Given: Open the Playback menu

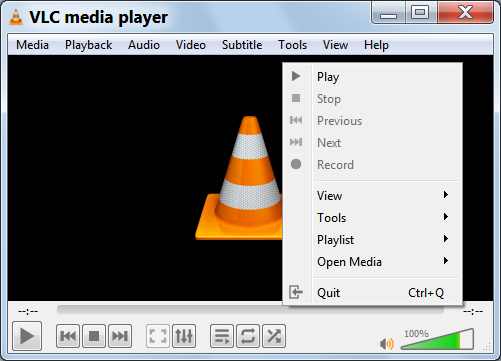Looking at the screenshot, I should click(88, 45).
